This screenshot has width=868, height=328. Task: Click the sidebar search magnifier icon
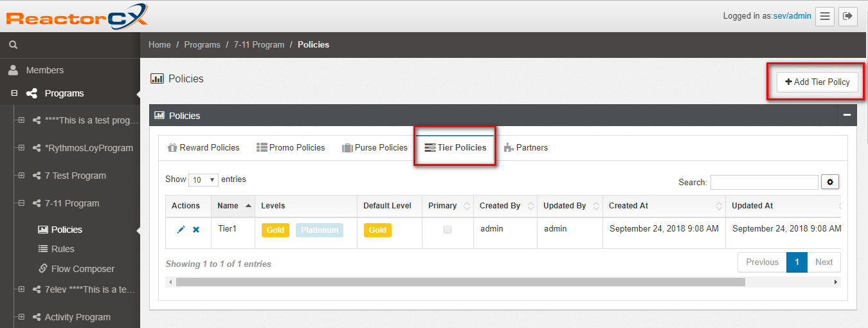click(13, 45)
